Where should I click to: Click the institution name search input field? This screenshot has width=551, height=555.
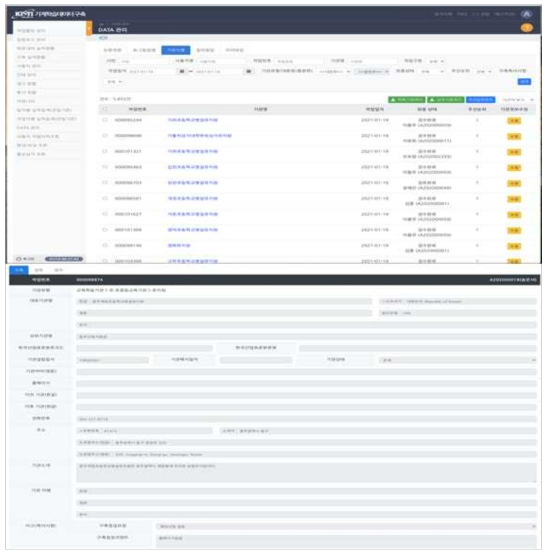point(373,61)
